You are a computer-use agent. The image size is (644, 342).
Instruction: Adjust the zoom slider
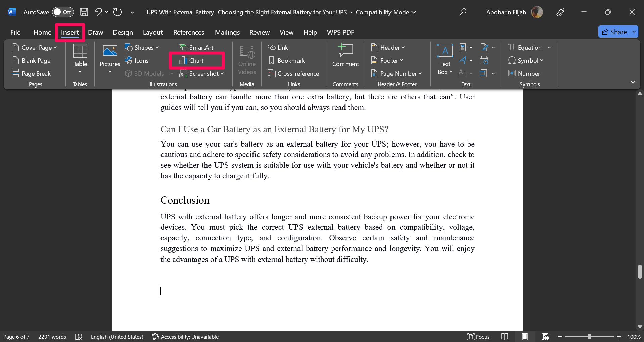click(x=590, y=337)
